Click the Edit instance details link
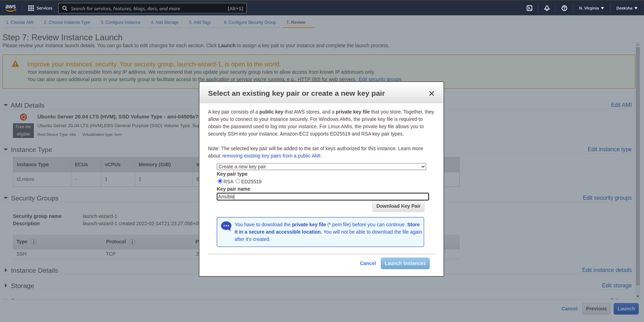The height and width of the screenshot is (322, 644). click(607, 270)
